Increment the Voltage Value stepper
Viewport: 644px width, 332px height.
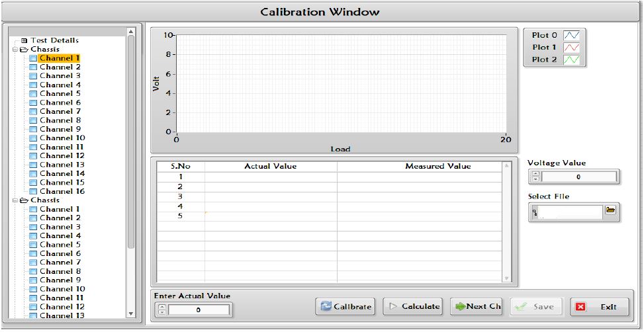(x=536, y=174)
